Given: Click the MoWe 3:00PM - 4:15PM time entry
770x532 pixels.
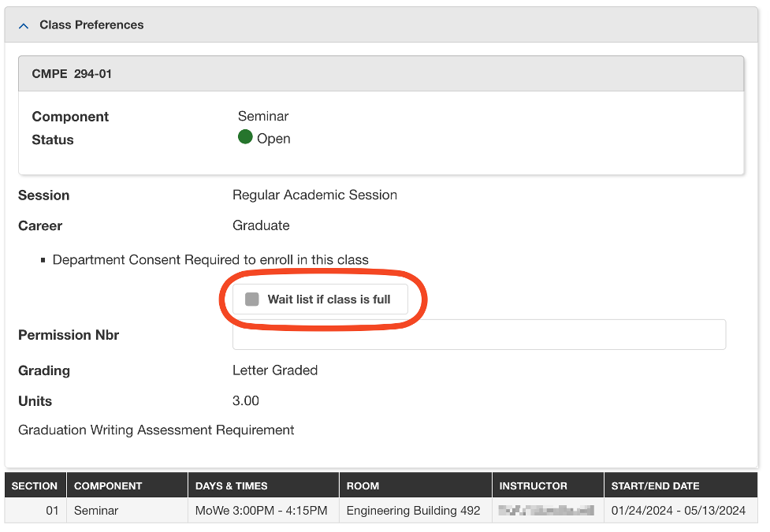Looking at the screenshot, I should point(261,510).
